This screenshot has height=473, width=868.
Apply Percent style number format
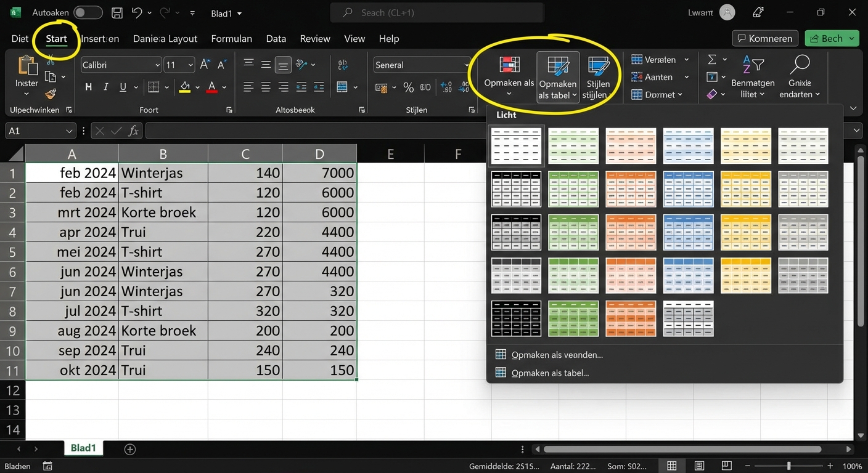[x=408, y=87]
